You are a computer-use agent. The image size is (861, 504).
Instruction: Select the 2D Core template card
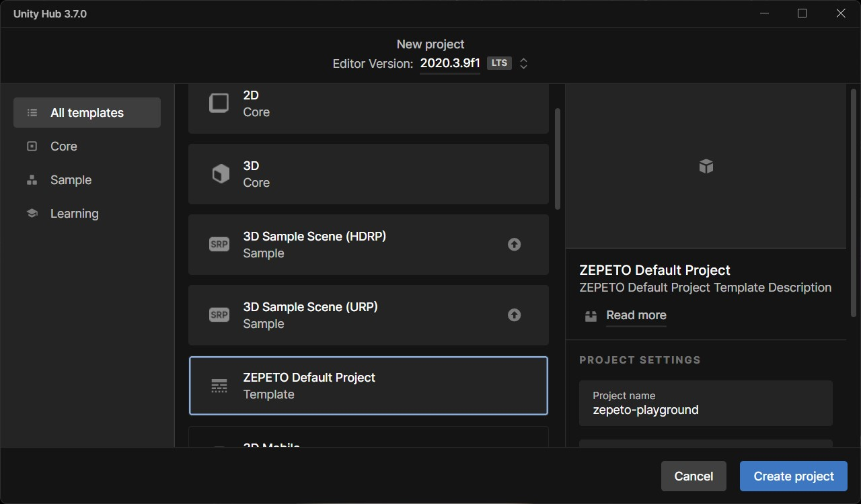point(369,109)
